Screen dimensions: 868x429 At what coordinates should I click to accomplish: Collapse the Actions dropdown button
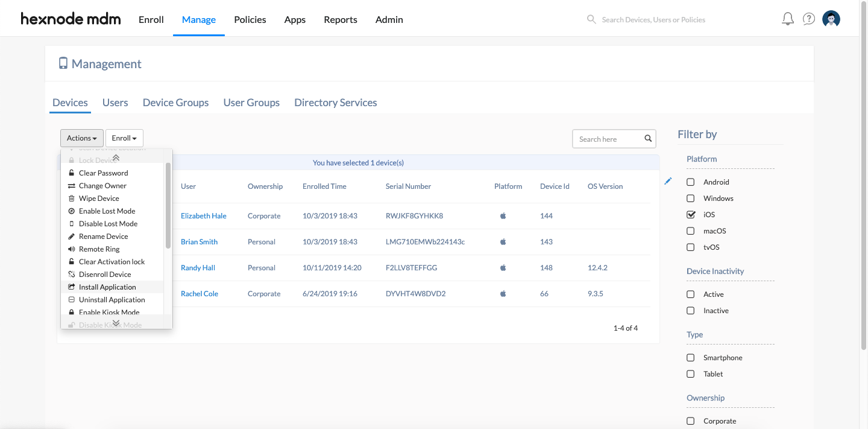[x=82, y=138]
